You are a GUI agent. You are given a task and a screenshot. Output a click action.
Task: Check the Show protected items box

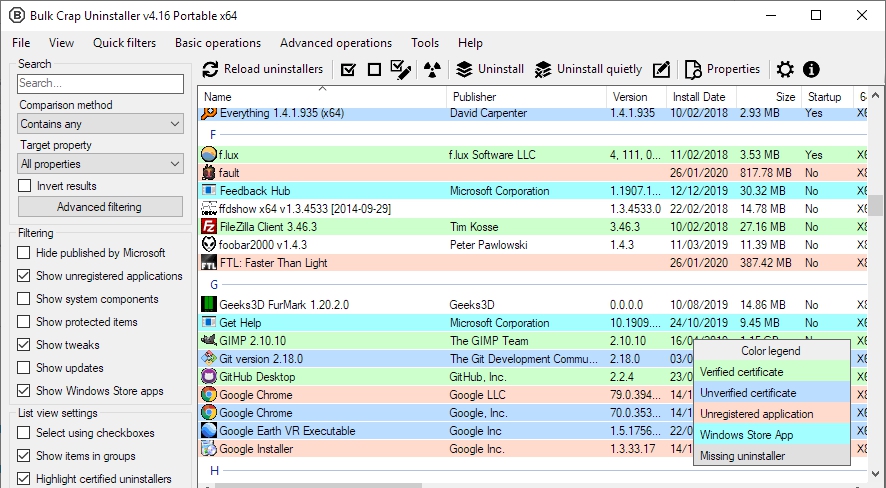pyautogui.click(x=23, y=322)
